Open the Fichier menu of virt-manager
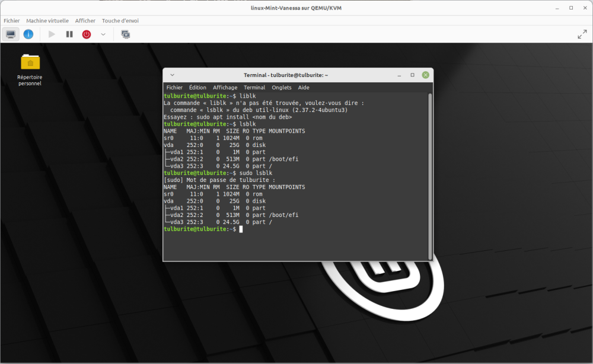Screen dimensions: 593x364 [x=12, y=21]
